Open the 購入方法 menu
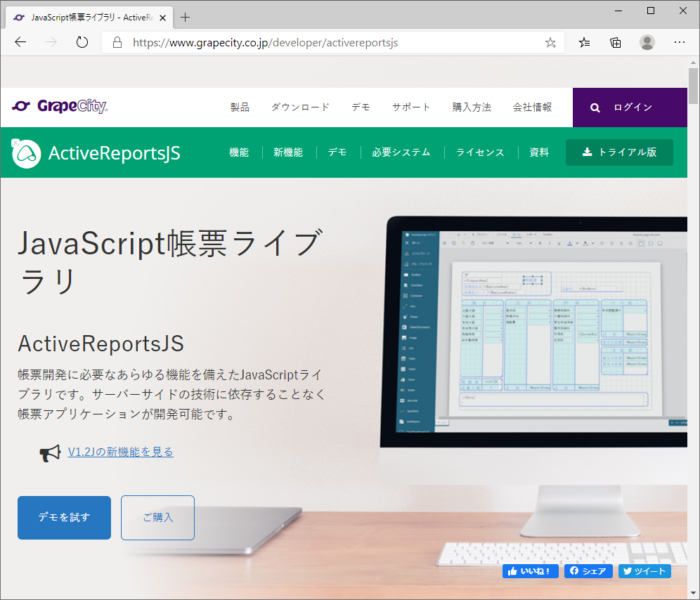The width and height of the screenshot is (700, 600). pyautogui.click(x=472, y=107)
